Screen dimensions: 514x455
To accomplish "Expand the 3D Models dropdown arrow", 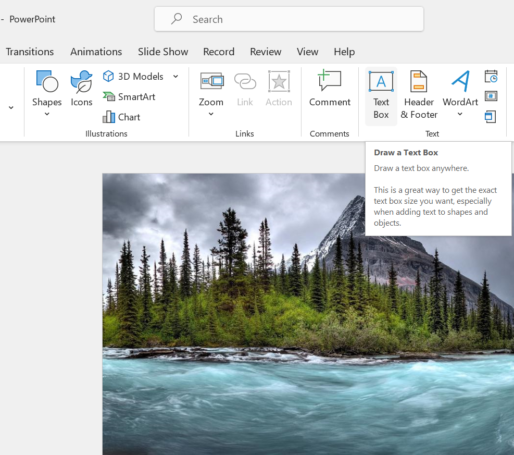I will (x=176, y=76).
